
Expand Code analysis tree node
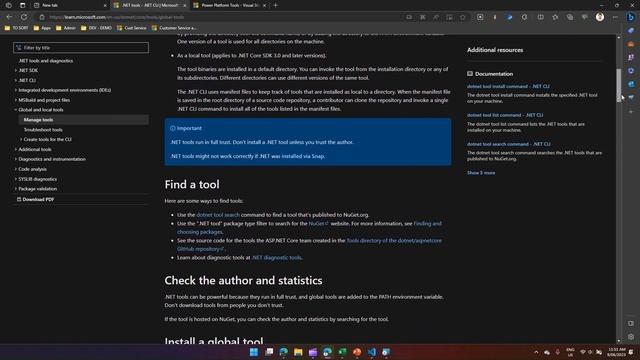click(x=16, y=169)
